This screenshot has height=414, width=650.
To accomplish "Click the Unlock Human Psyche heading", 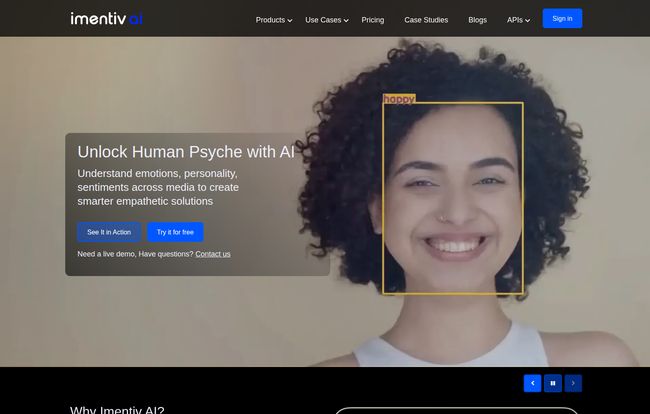I will coord(186,152).
